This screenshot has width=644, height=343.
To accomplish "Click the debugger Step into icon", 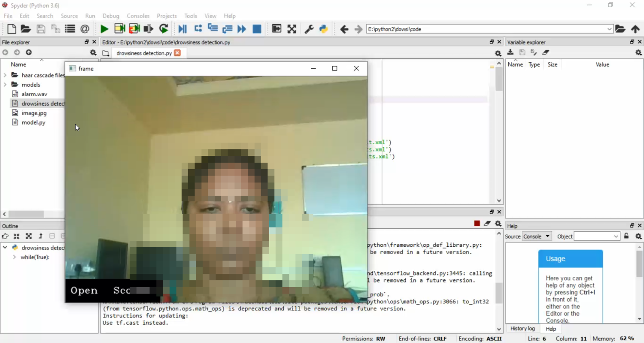I will pos(213,29).
